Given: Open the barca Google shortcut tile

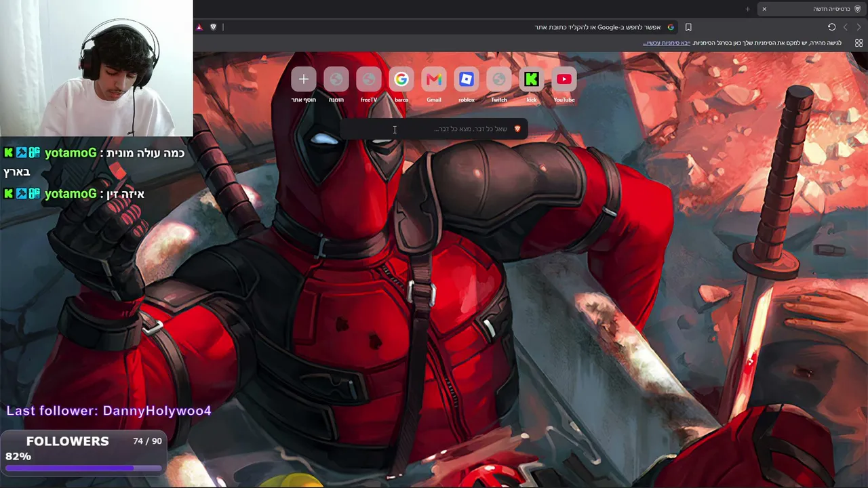Looking at the screenshot, I should (x=401, y=79).
